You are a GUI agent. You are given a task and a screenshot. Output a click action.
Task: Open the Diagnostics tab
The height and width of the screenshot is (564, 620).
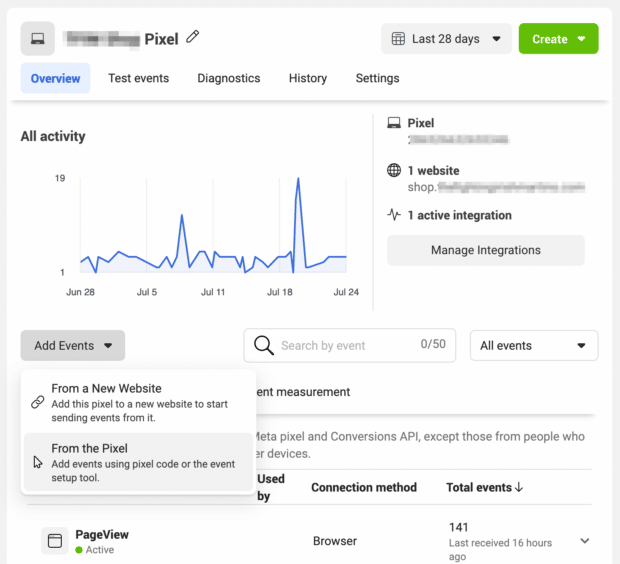(x=228, y=78)
